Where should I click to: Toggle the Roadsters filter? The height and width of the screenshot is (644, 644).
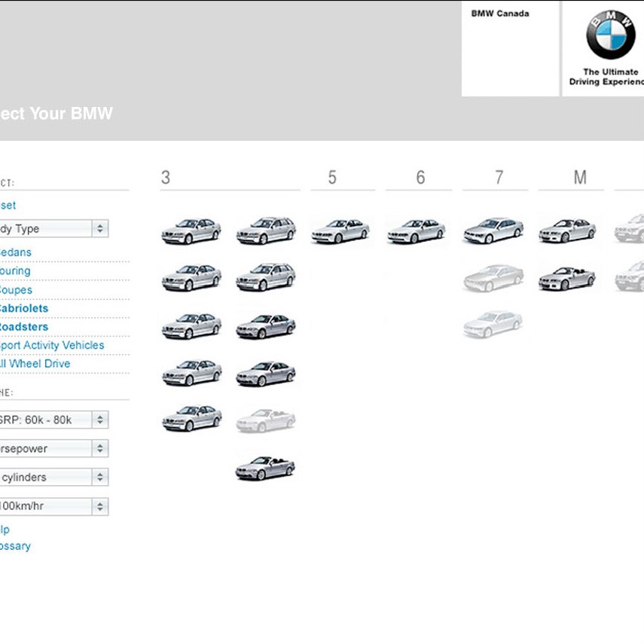(23, 327)
